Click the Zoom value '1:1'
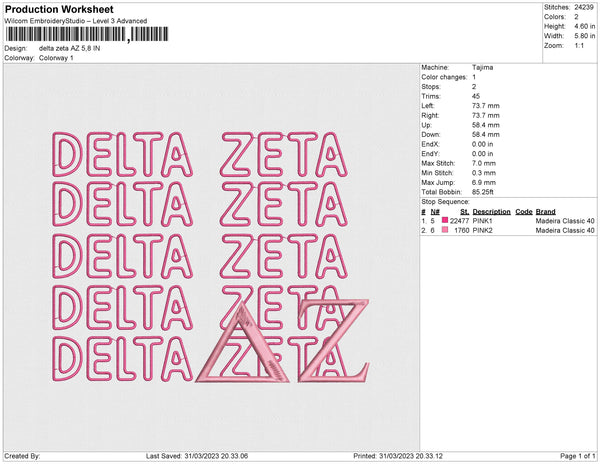 579,46
